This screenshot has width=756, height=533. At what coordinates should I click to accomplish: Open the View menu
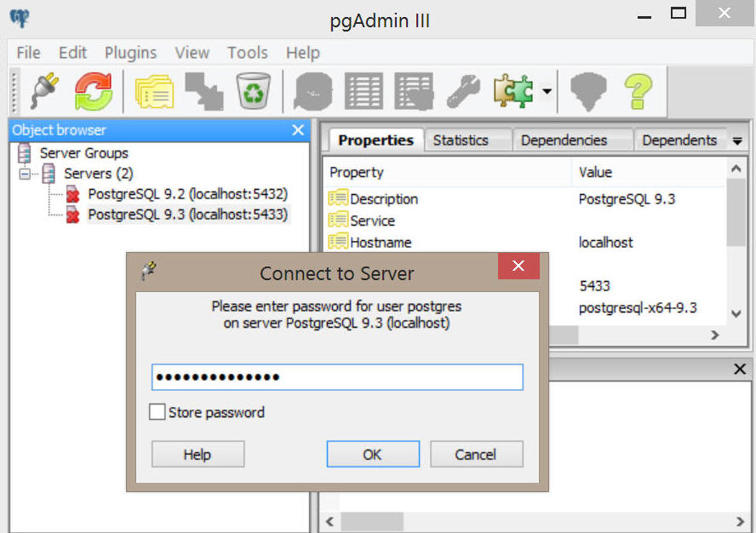point(192,53)
